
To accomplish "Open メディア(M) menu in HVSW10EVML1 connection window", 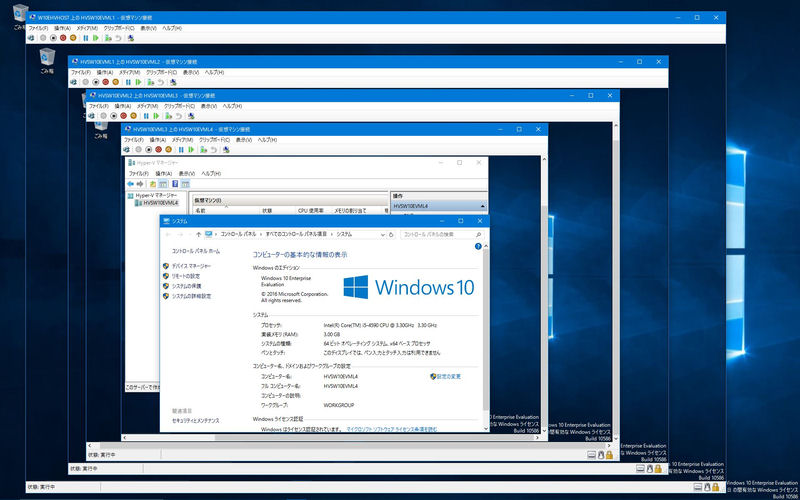I will (87, 28).
